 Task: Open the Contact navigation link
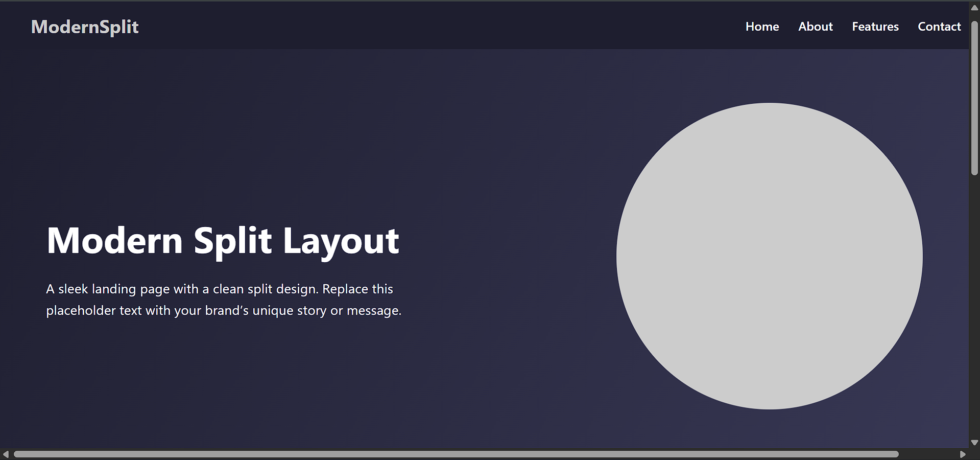click(939, 27)
